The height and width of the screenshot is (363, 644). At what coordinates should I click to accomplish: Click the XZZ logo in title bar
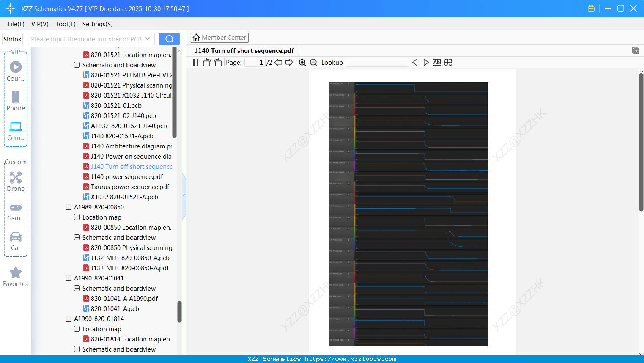(x=11, y=8)
